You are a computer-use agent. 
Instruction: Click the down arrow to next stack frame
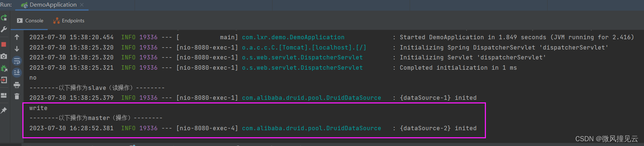tap(17, 49)
